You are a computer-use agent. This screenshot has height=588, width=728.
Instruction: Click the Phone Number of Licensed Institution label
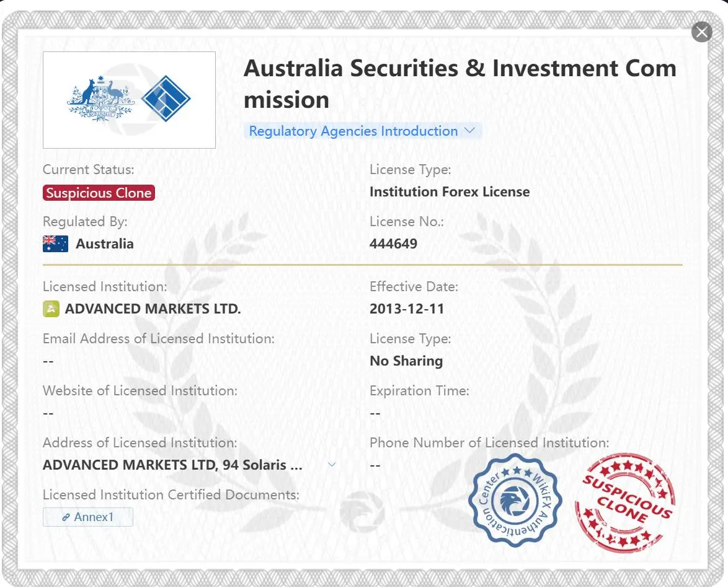489,443
